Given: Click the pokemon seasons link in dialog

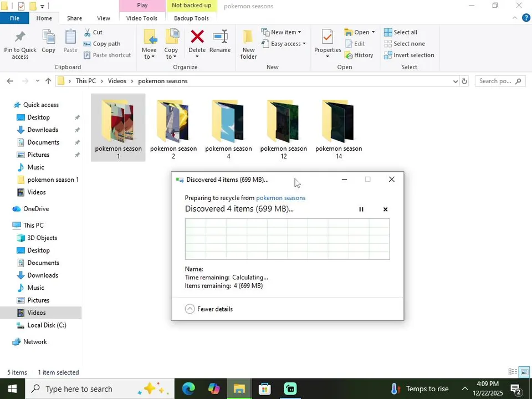Looking at the screenshot, I should coord(280,198).
